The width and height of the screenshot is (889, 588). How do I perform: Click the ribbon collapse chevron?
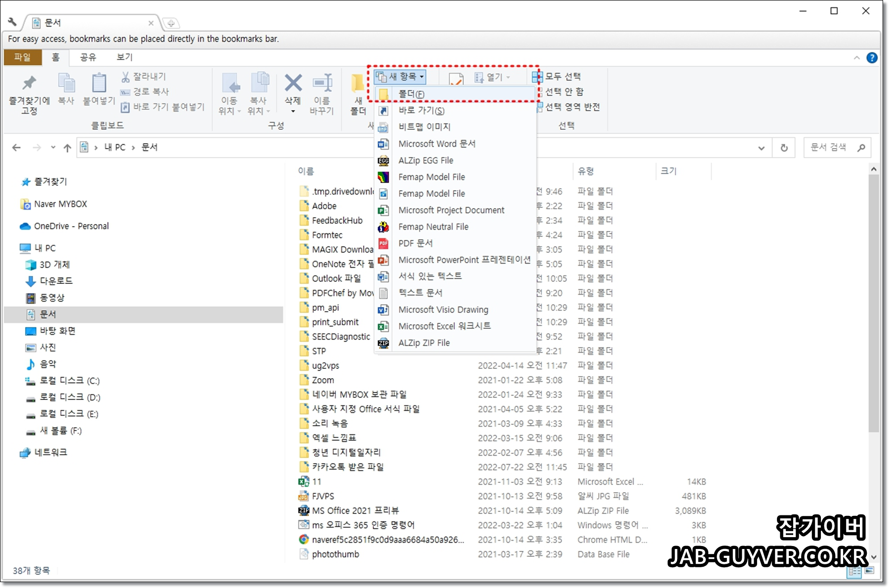[x=857, y=58]
